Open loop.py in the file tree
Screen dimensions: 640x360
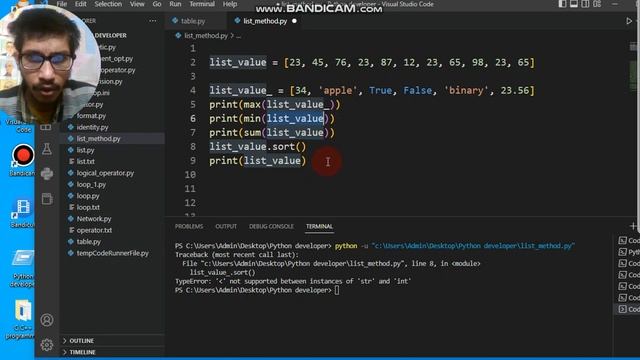[88, 196]
